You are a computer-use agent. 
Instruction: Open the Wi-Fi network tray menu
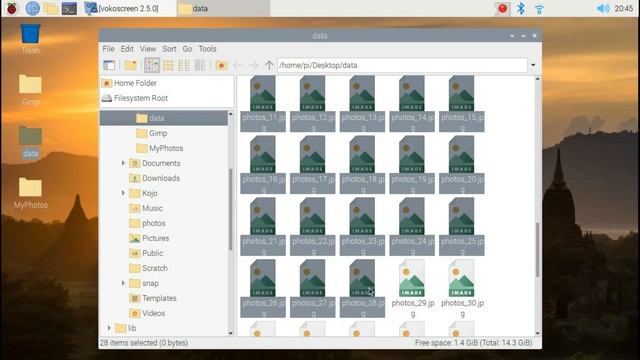[539, 9]
